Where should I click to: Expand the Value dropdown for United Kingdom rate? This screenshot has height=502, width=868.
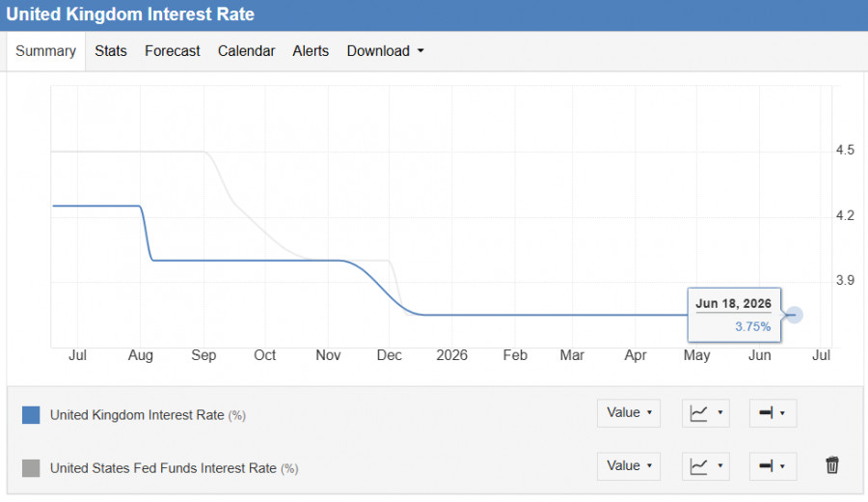(x=629, y=413)
